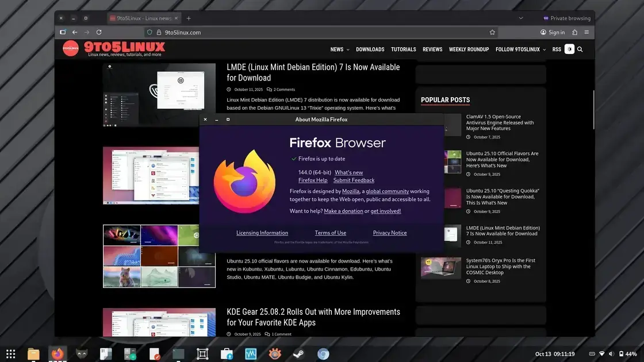644x362 pixels.
Task: Open the global community link
Action: point(388,191)
